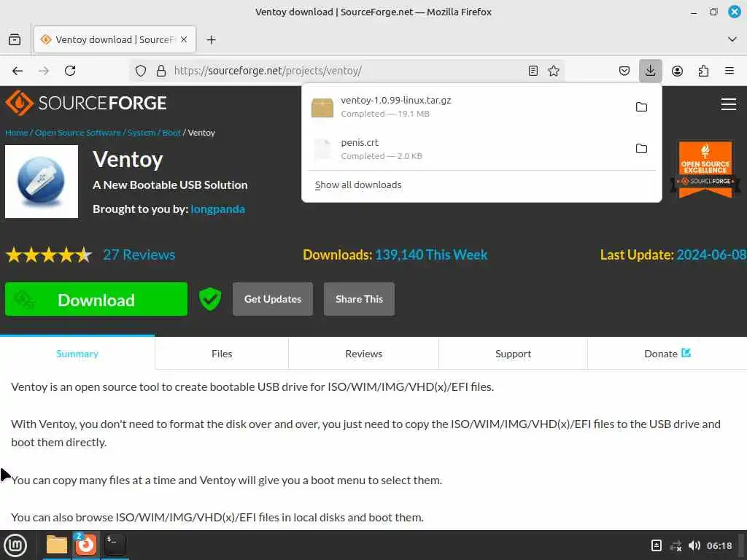Open the Firefox application menu
The height and width of the screenshot is (560, 747).
pyautogui.click(x=729, y=71)
